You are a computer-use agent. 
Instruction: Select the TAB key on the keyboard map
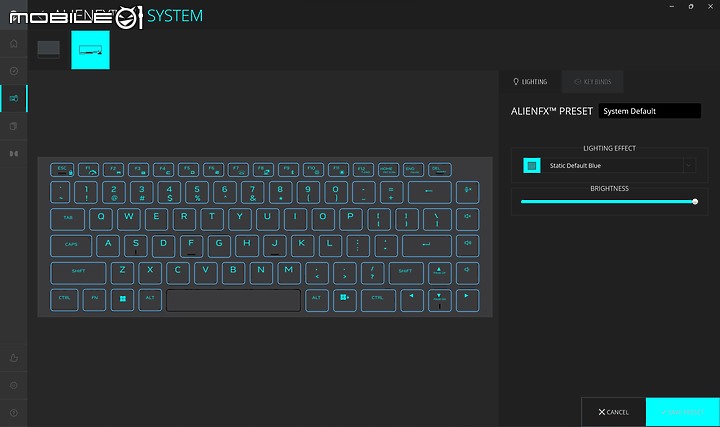[x=68, y=219]
